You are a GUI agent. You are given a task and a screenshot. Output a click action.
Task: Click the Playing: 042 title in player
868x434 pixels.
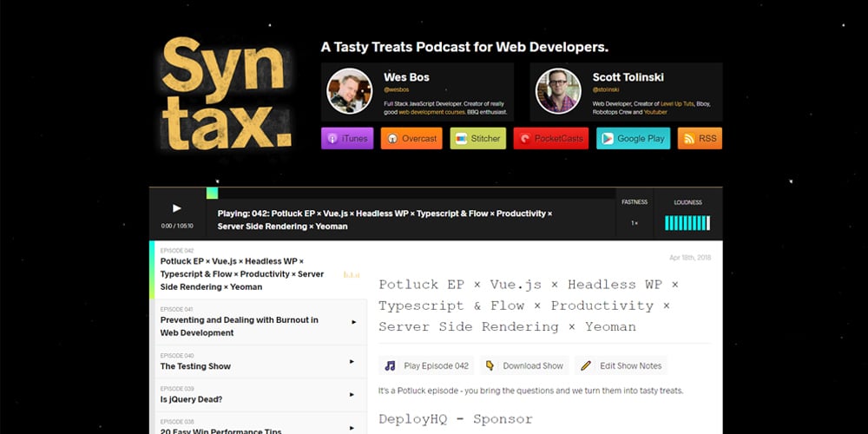click(385, 220)
